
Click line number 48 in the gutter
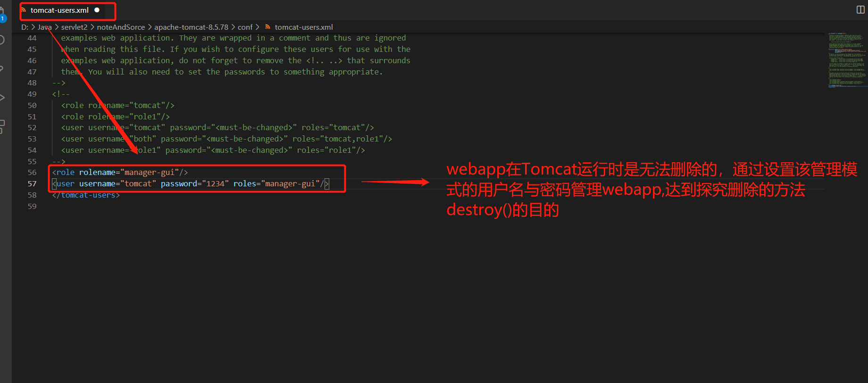point(32,83)
